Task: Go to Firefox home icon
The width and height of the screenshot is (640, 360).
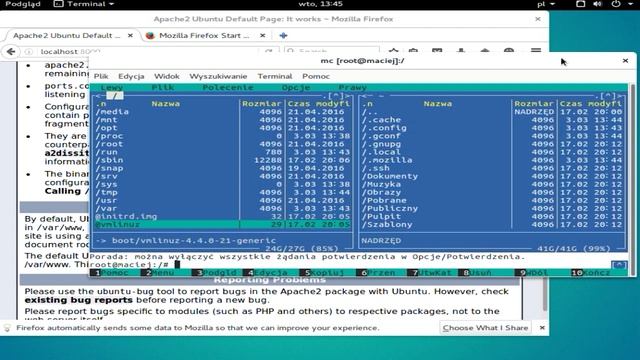Action: (485, 51)
